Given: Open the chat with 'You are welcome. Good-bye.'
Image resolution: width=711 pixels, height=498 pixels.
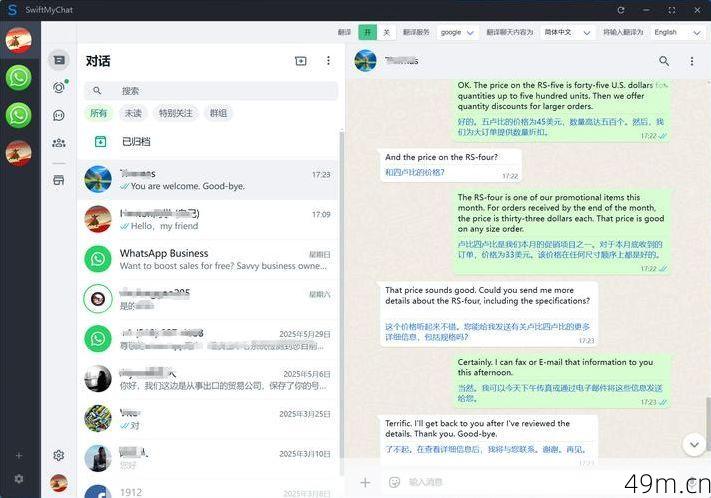Looking at the screenshot, I should coord(208,180).
